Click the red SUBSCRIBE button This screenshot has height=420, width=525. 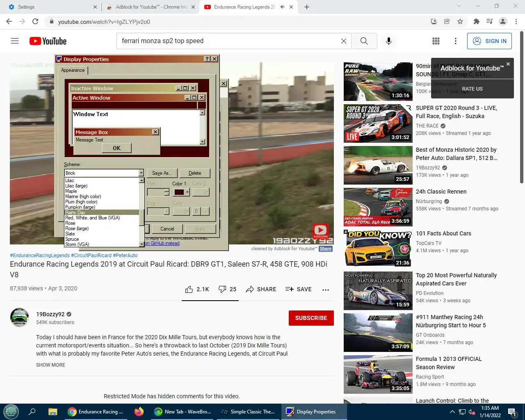pos(311,318)
